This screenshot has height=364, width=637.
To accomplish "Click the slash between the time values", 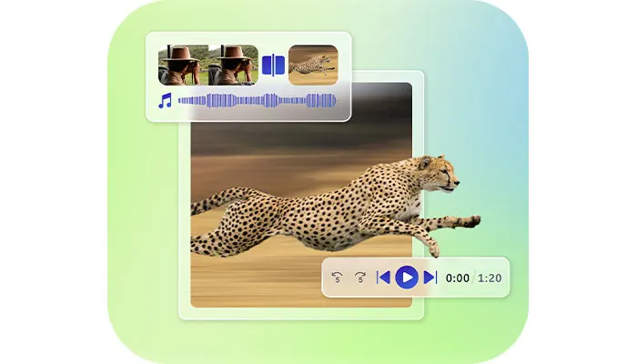I will click(474, 278).
